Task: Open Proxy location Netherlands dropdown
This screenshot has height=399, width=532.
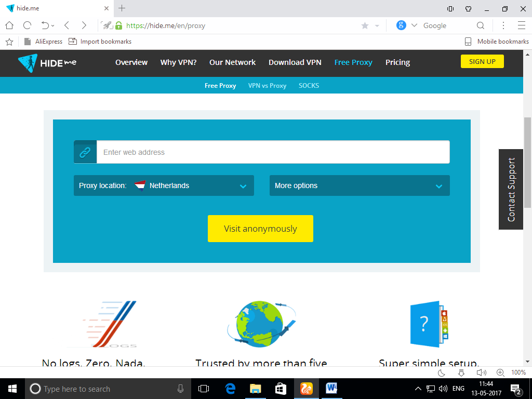Action: click(164, 185)
